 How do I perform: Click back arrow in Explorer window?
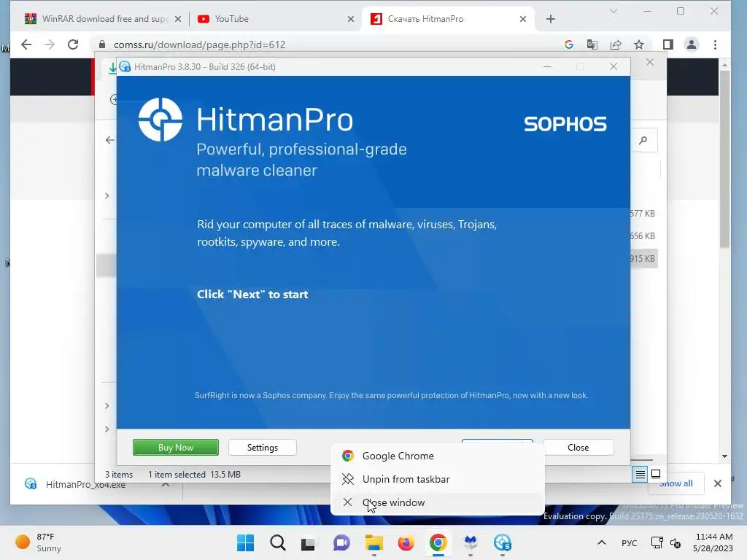[110, 140]
